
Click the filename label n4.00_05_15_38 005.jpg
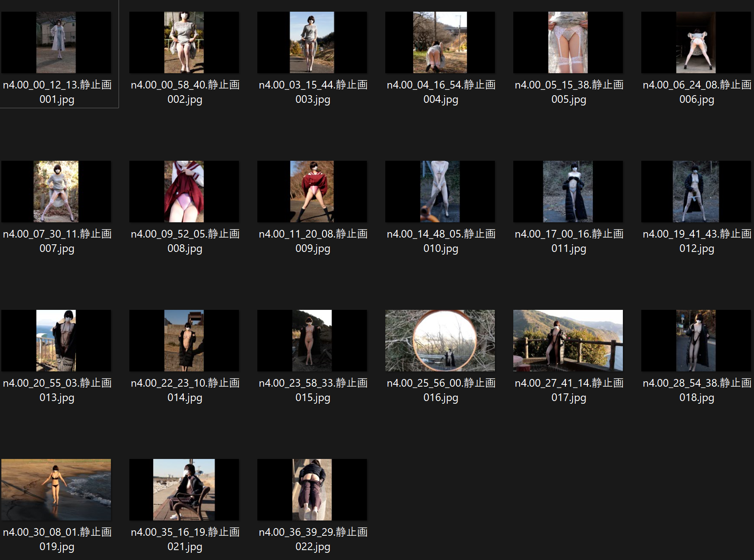pos(569,92)
